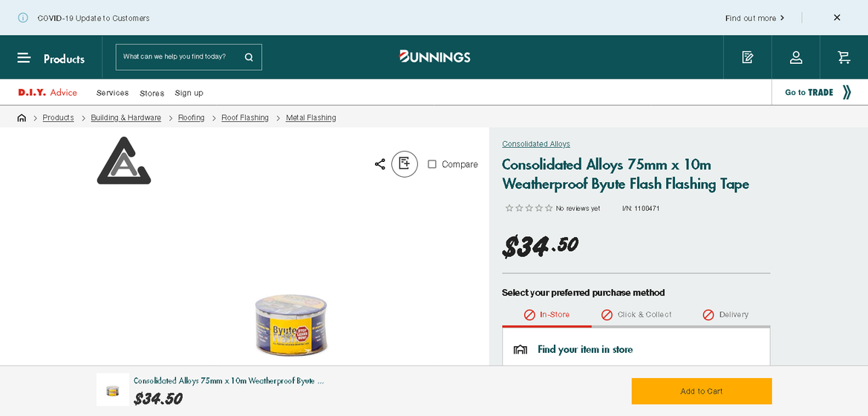Open the shopping cart icon
Viewport: 868px width, 416px height.
pyautogui.click(x=843, y=57)
